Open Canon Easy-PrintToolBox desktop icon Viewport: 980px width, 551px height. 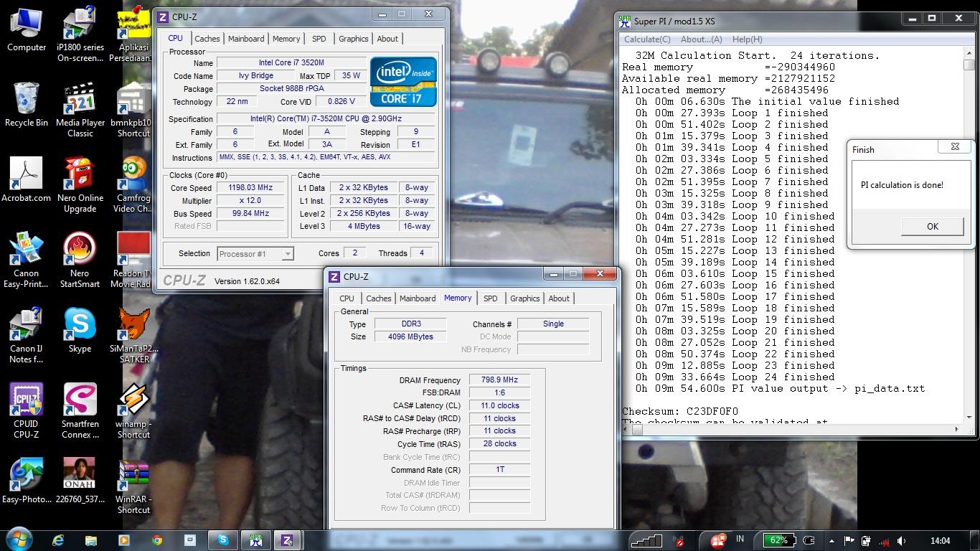(x=27, y=261)
